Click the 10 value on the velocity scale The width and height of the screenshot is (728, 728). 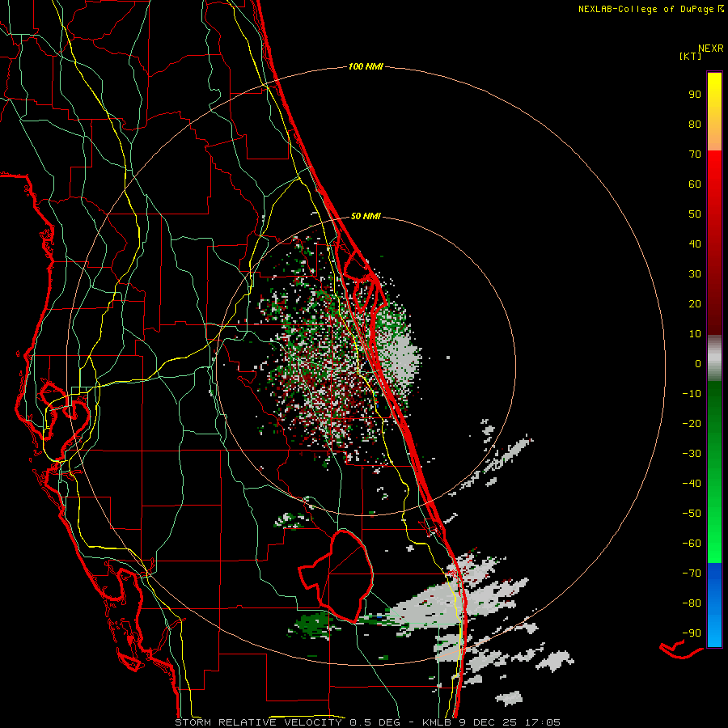[x=695, y=334]
